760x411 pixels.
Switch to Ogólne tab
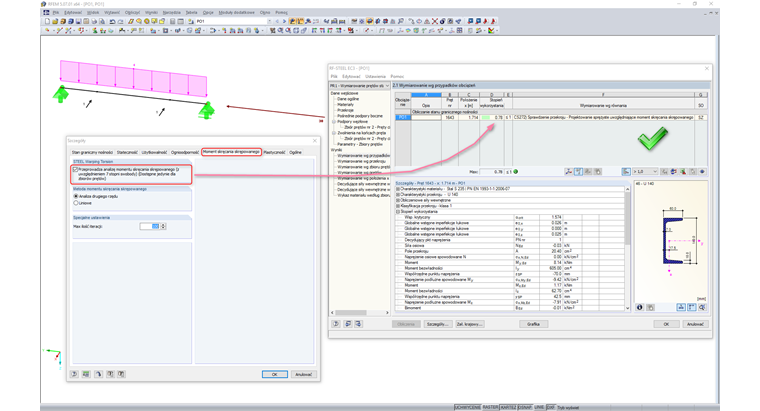pos(295,152)
